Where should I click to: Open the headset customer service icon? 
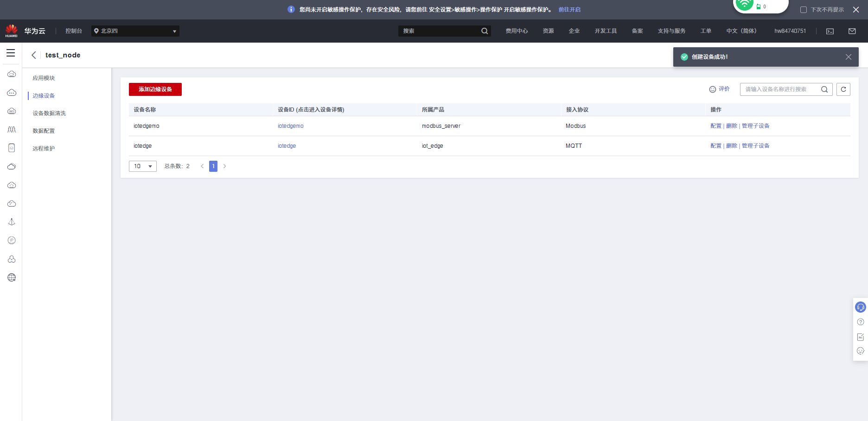861,307
